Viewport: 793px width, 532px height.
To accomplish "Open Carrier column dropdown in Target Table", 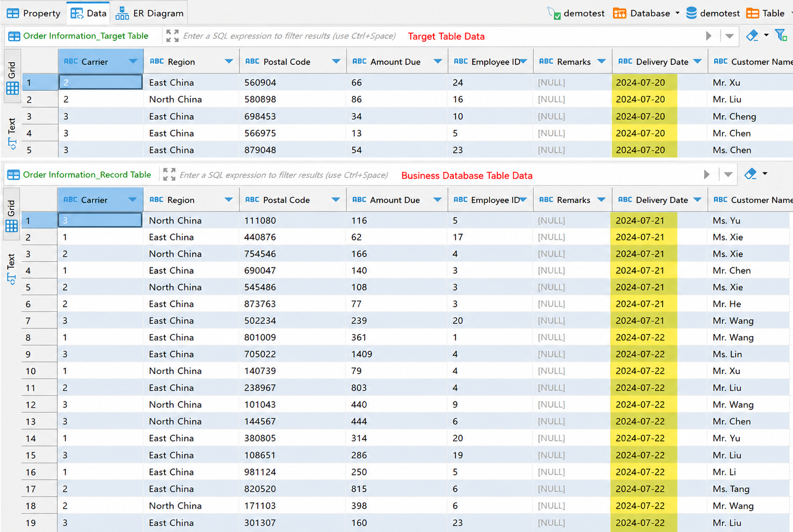I will (x=133, y=62).
